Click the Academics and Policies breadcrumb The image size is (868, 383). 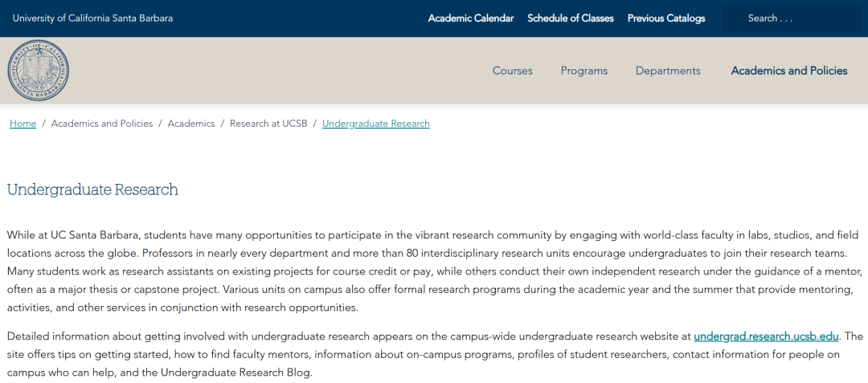coord(102,123)
